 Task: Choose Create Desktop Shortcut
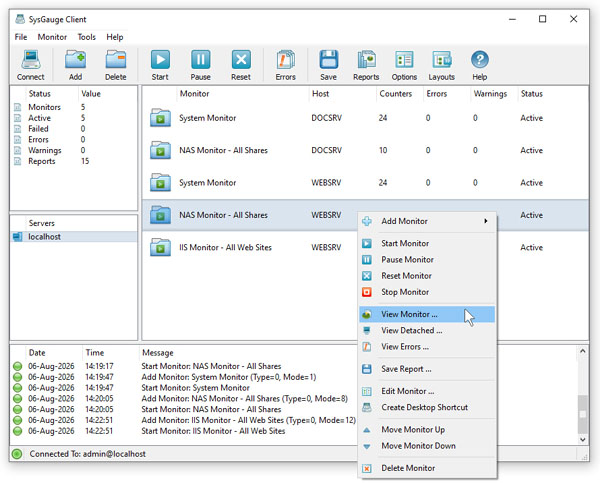427,408
